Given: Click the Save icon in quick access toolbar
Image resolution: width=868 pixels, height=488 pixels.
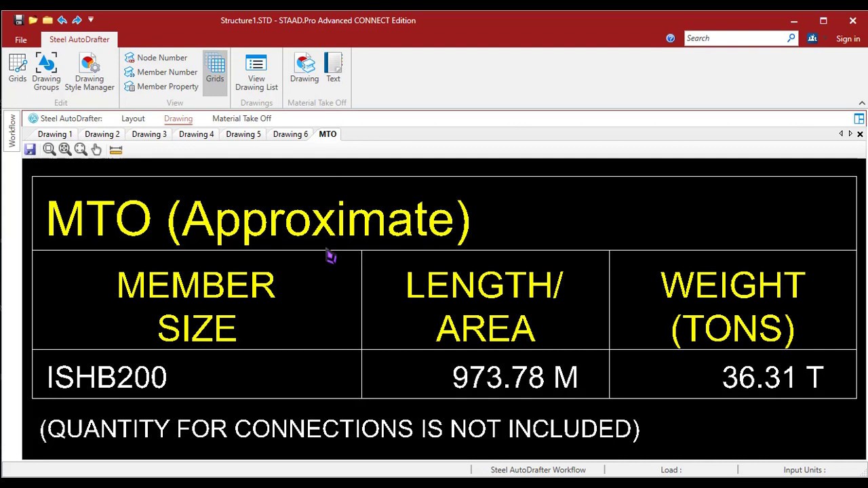Looking at the screenshot, I should pyautogui.click(x=18, y=20).
